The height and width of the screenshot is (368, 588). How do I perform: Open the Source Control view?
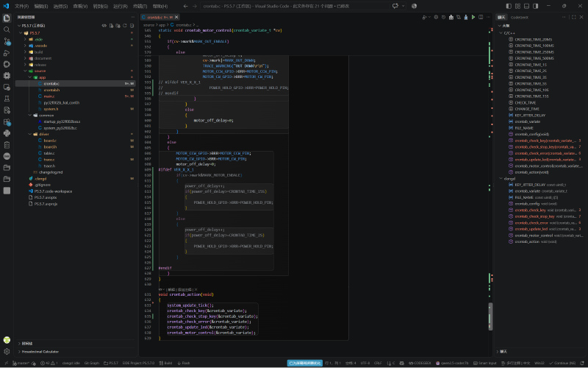7,41
